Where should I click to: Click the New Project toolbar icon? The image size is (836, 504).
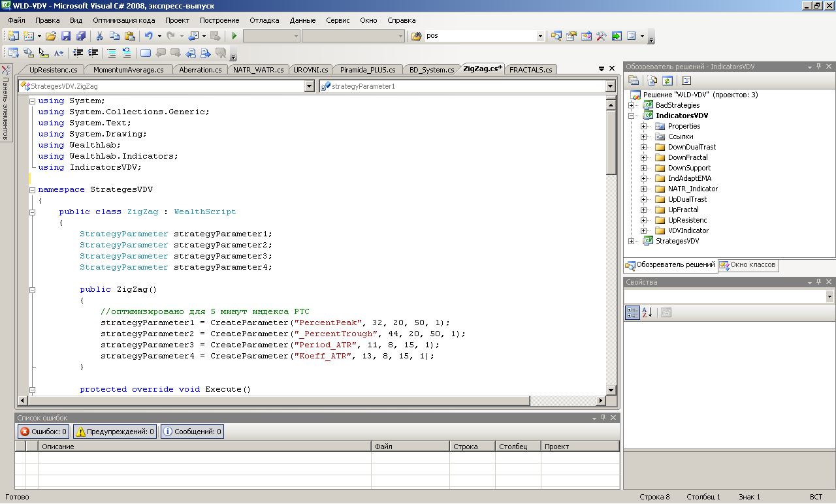tap(13, 36)
